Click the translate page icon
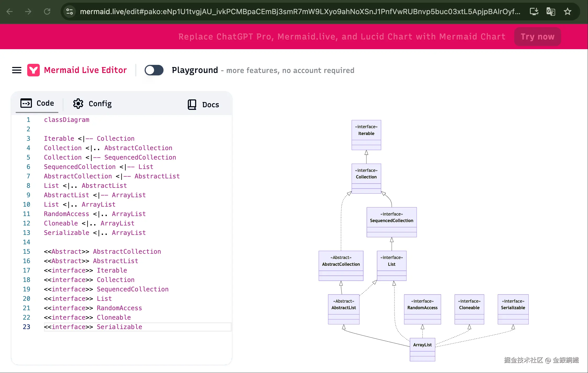This screenshot has width=588, height=373. pos(551,12)
